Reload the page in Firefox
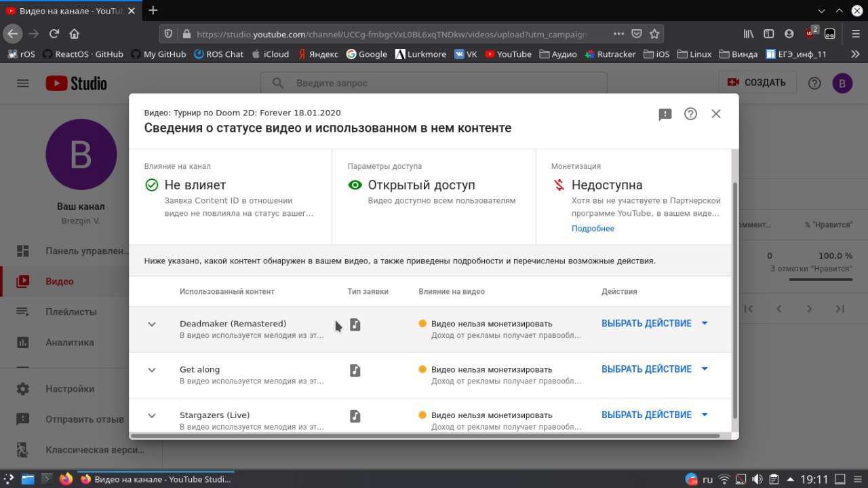868x488 pixels. (x=54, y=33)
